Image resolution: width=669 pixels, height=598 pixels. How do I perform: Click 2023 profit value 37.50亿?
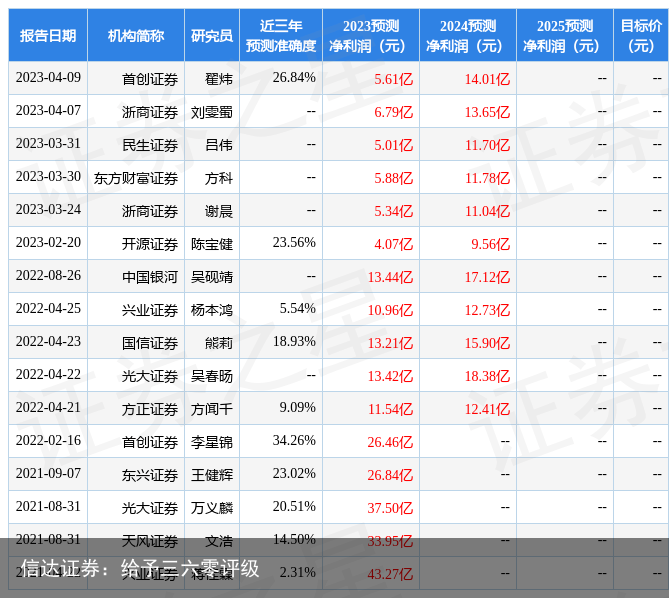pyautogui.click(x=390, y=508)
